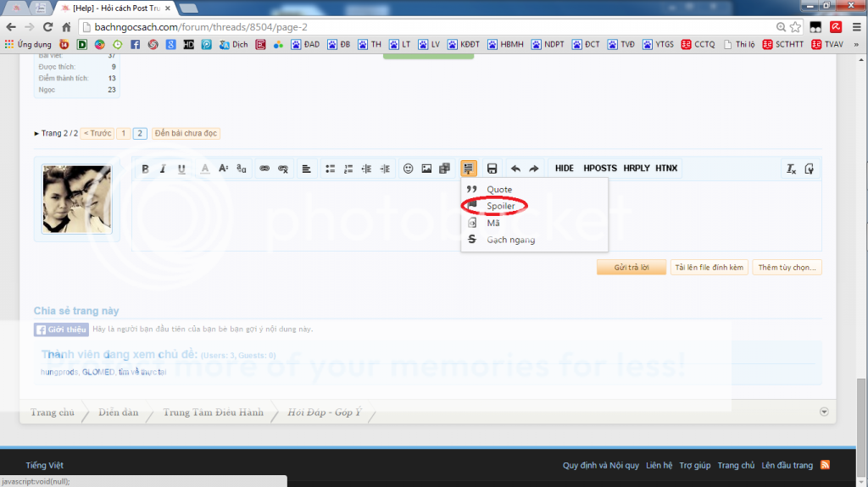The height and width of the screenshot is (487, 868).
Task: Toggle italic text formatting
Action: point(163,169)
